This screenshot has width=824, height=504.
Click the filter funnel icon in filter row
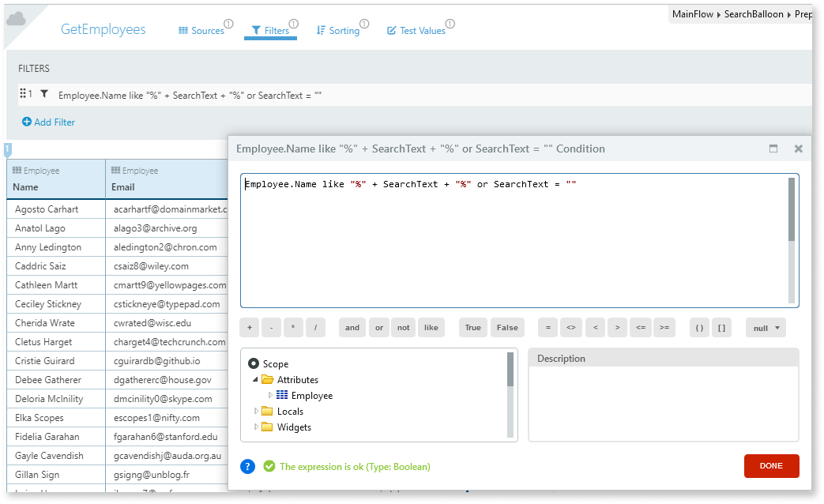pos(44,94)
